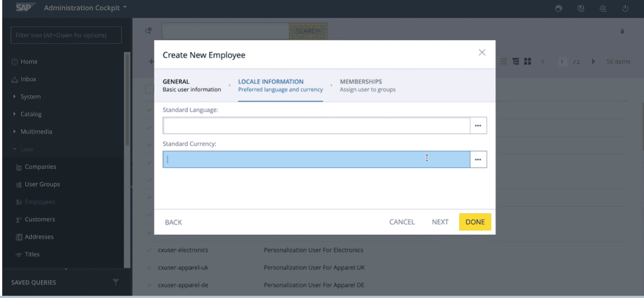The width and height of the screenshot is (644, 298).
Task: Go to next page arrow
Action: tap(594, 62)
